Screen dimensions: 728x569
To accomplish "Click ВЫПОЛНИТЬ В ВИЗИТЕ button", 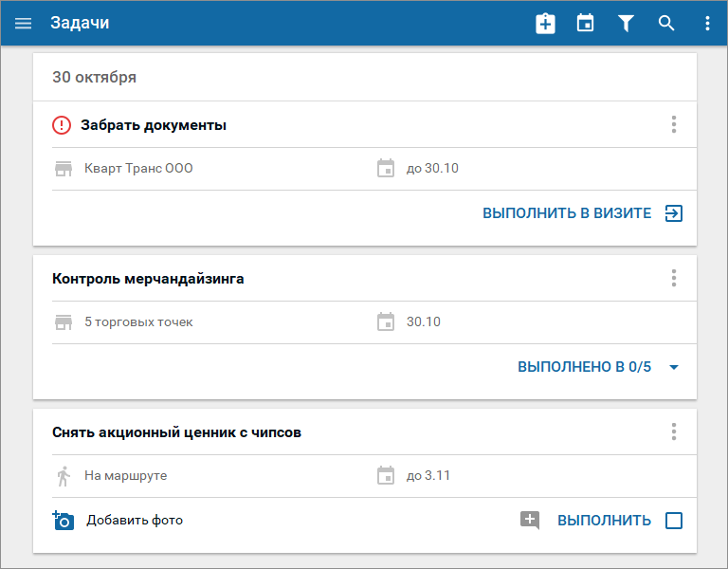I will 567,213.
